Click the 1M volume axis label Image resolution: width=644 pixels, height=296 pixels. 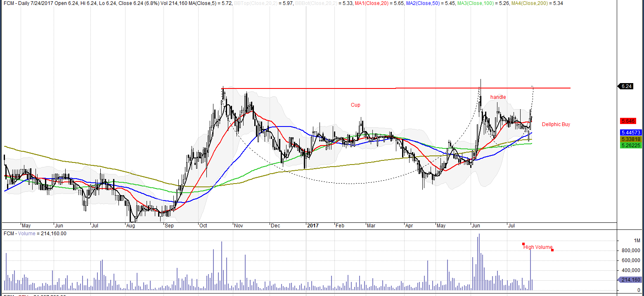[x=637, y=241]
